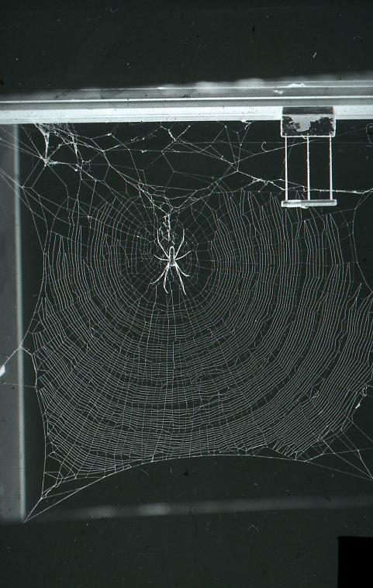Click the dark background above the metal bar

click(186, 40)
